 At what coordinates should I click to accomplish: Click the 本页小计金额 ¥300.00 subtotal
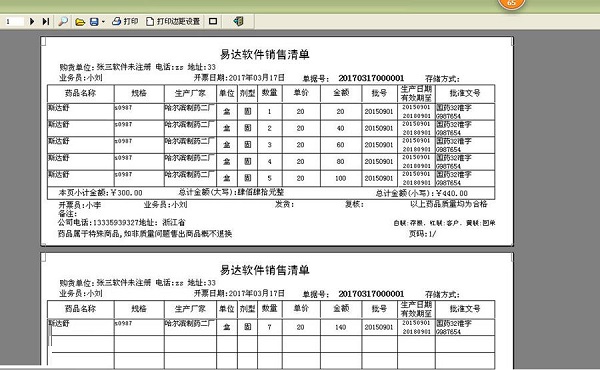100,193
